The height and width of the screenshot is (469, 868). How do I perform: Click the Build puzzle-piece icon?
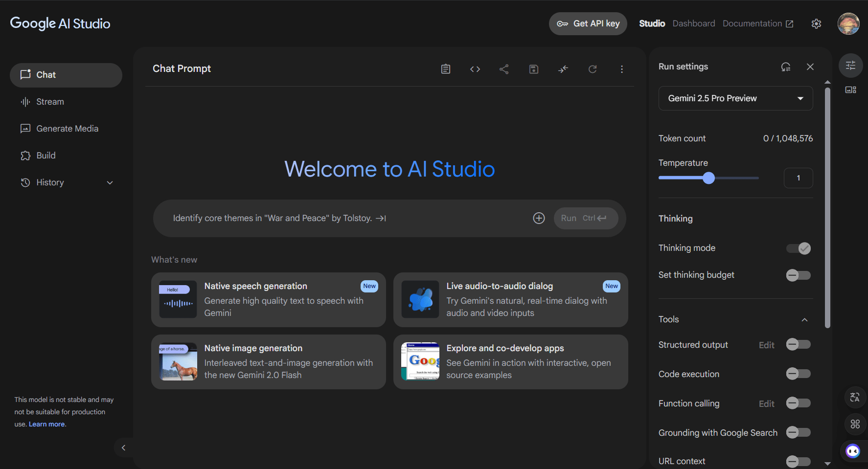(25, 156)
